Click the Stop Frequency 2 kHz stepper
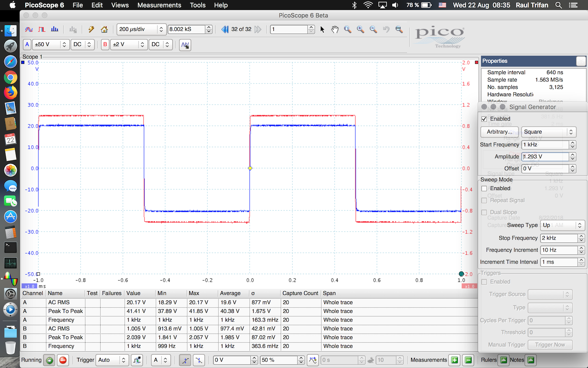 click(x=581, y=238)
